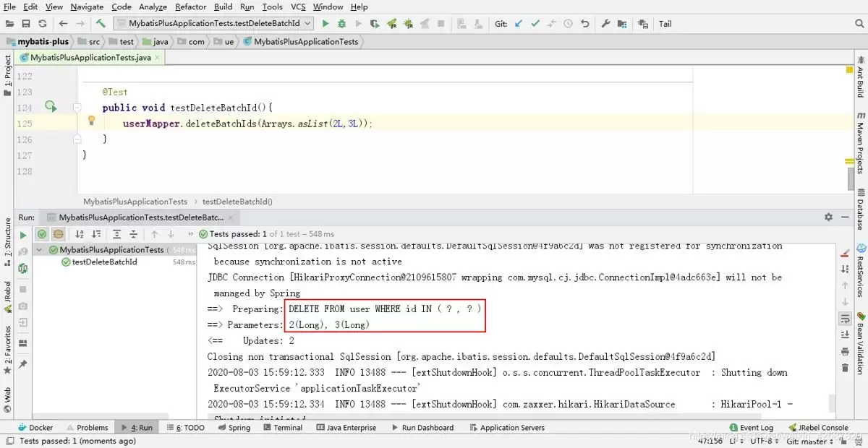This screenshot has width=868, height=448.
Task: Click the Git Show History clock icon
Action: 568,24
